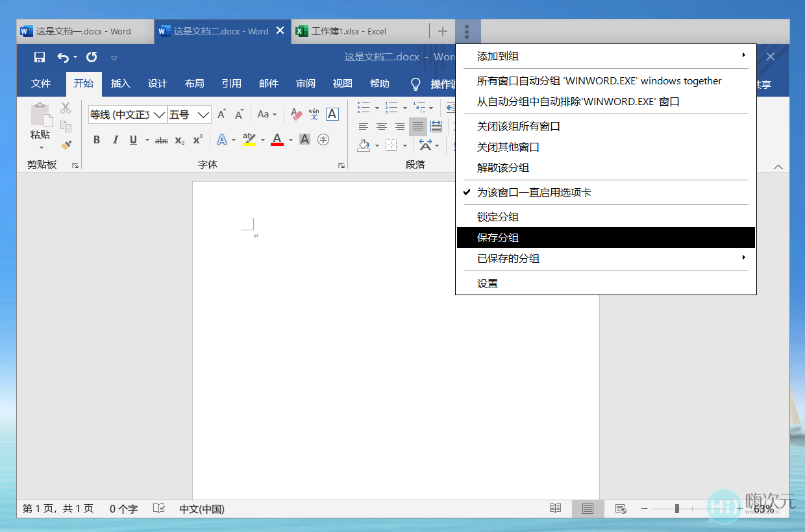Apply Italic formatting

116,139
